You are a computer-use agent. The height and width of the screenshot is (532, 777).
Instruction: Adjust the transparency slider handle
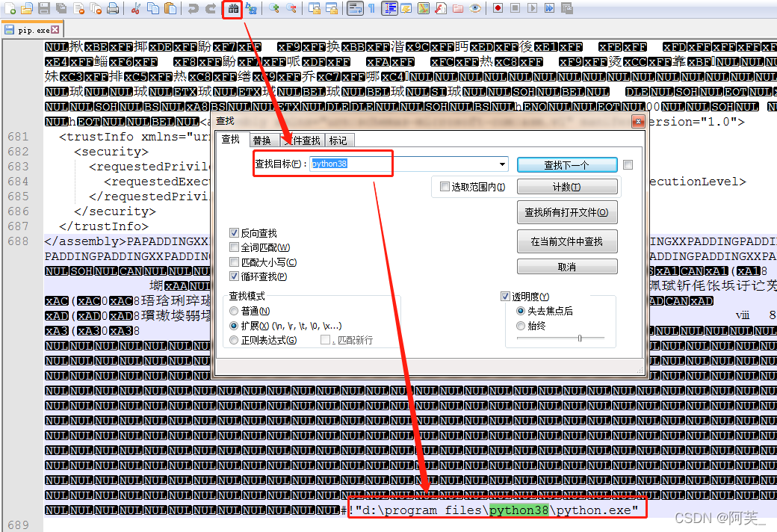click(x=579, y=338)
